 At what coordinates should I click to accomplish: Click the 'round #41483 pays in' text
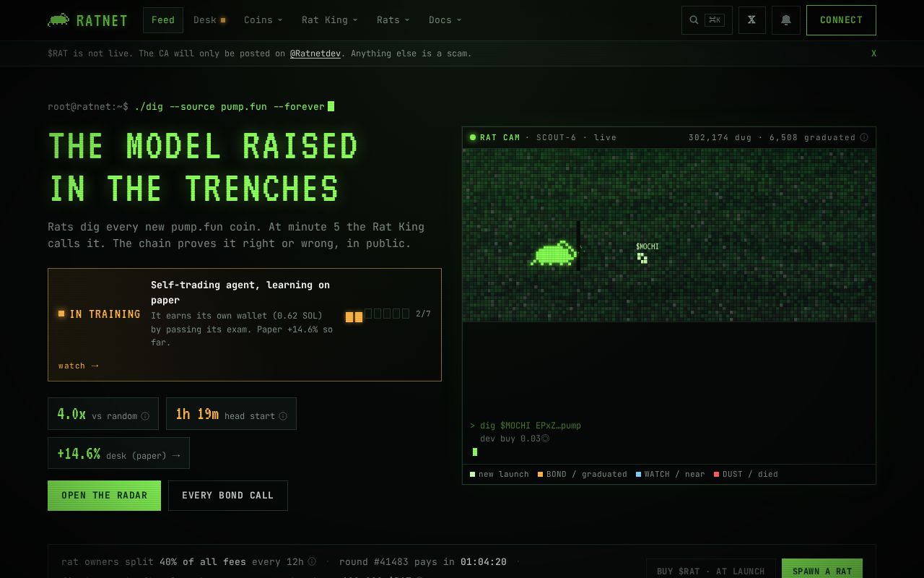[396, 561]
